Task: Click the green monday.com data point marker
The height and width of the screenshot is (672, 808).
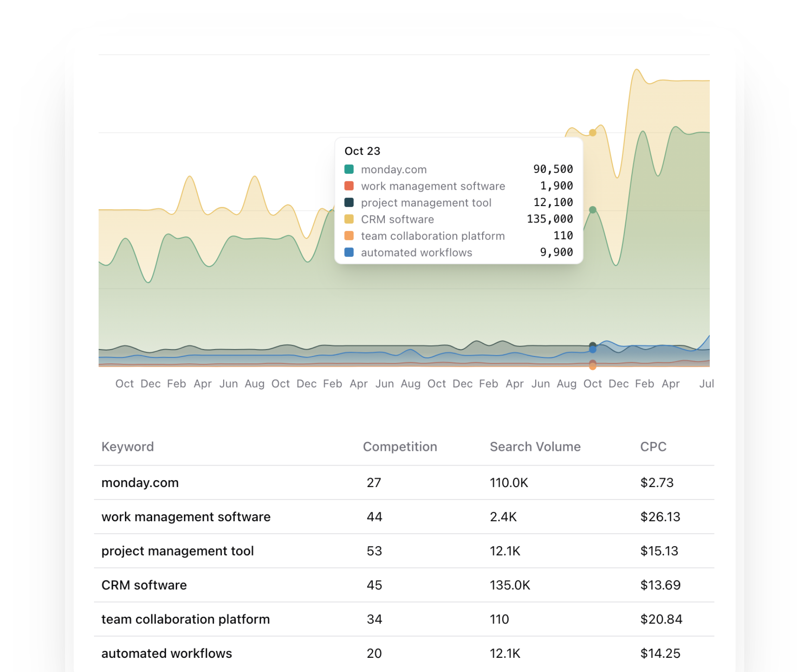Action: click(x=593, y=210)
